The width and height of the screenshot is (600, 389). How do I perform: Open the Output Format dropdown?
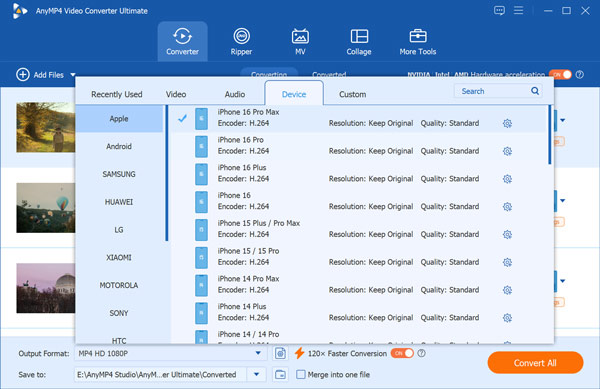pyautogui.click(x=258, y=353)
